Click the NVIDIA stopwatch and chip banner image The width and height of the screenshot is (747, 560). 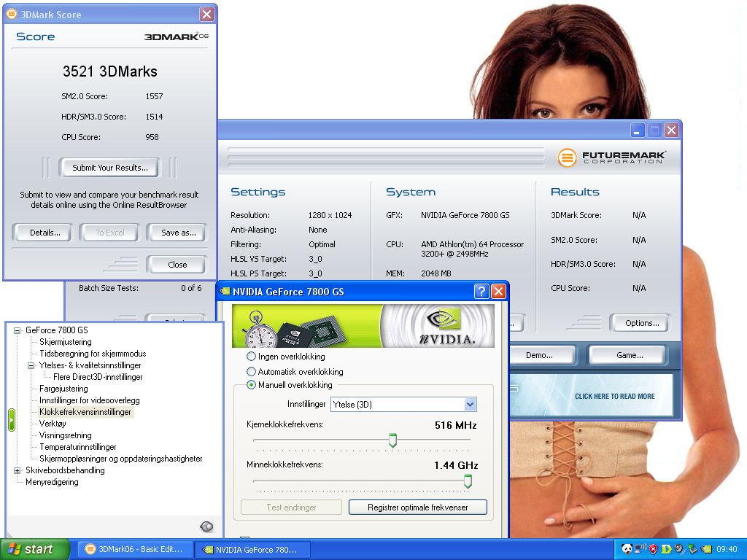[363, 326]
